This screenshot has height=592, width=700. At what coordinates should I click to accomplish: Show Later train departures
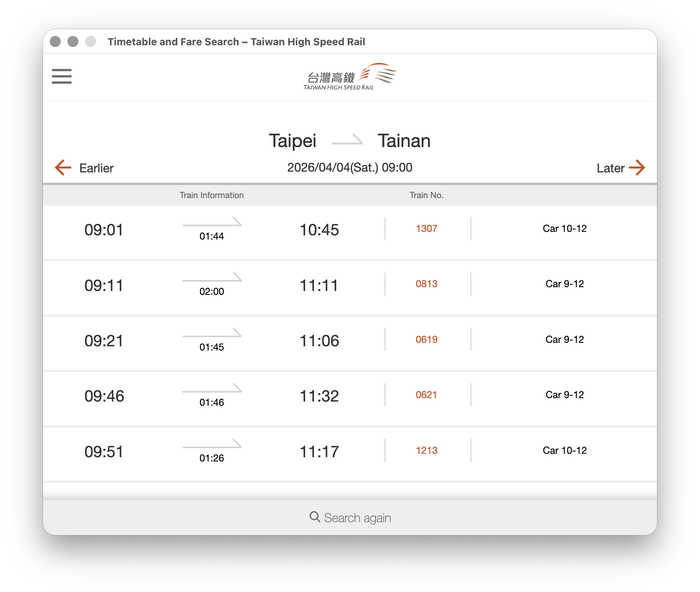click(610, 168)
